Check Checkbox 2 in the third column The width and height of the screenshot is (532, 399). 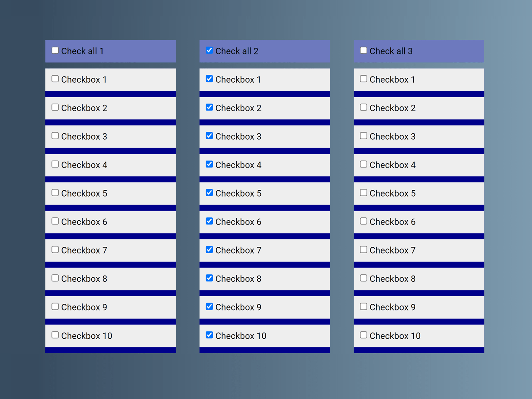point(363,107)
